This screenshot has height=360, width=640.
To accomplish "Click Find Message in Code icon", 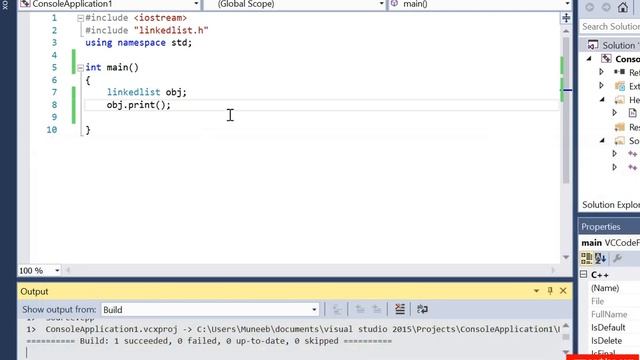I will coord(337,309).
